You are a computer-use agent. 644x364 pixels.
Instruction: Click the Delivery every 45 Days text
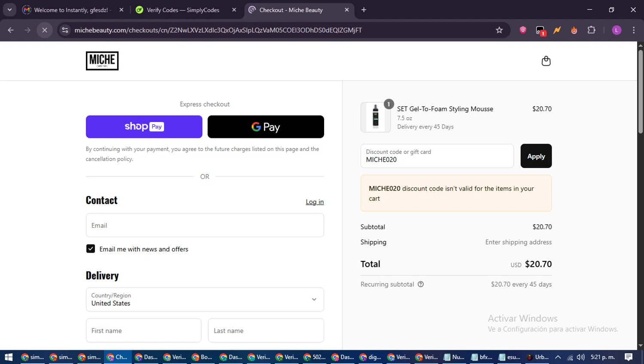pyautogui.click(x=425, y=127)
